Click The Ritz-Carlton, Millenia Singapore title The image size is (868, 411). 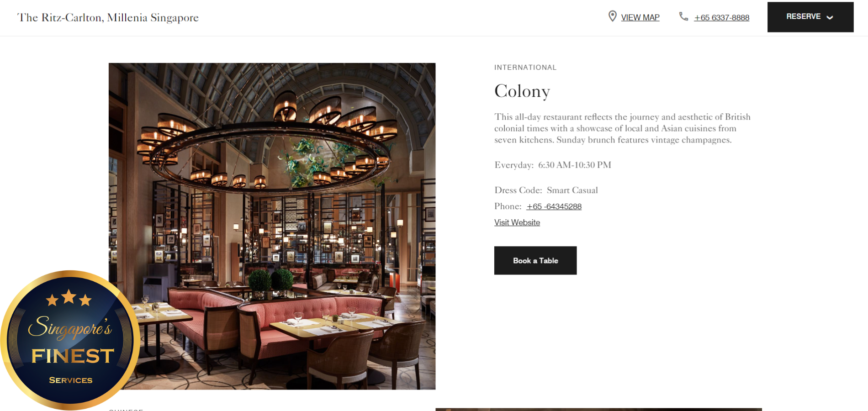click(x=108, y=17)
